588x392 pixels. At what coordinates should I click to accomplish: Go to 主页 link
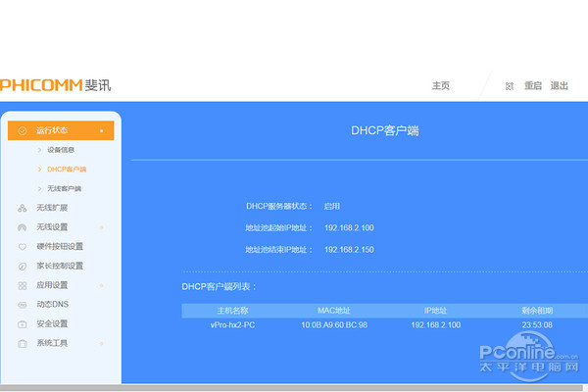coord(441,86)
